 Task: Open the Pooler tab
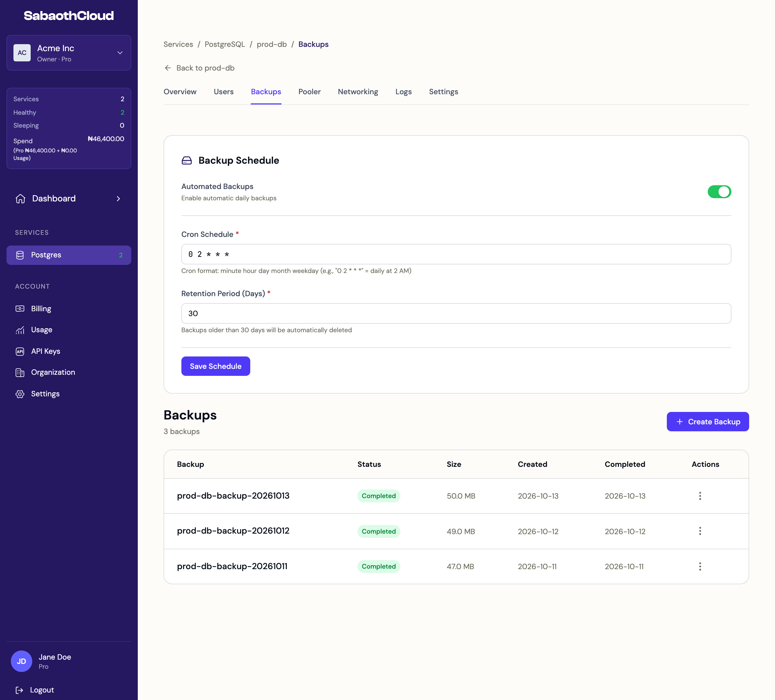[309, 92]
